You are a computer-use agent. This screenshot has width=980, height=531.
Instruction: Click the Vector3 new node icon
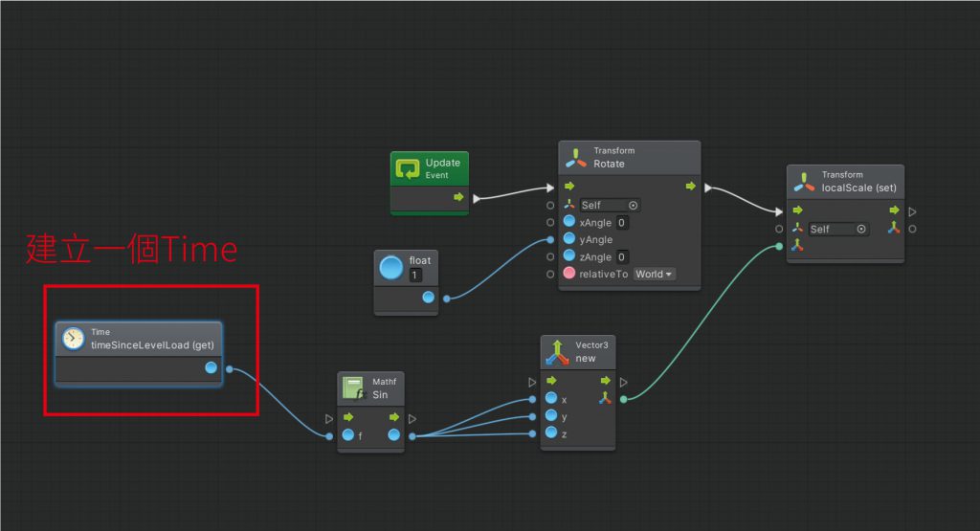556,351
